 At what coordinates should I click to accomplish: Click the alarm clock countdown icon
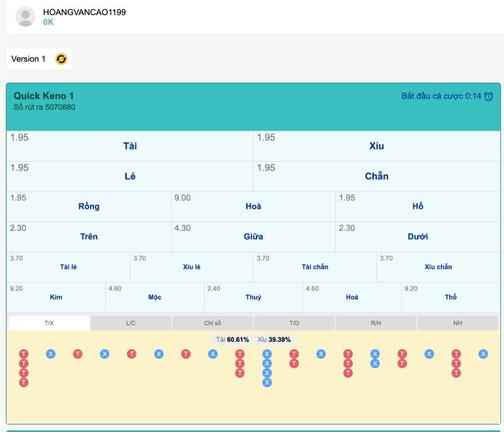click(488, 96)
